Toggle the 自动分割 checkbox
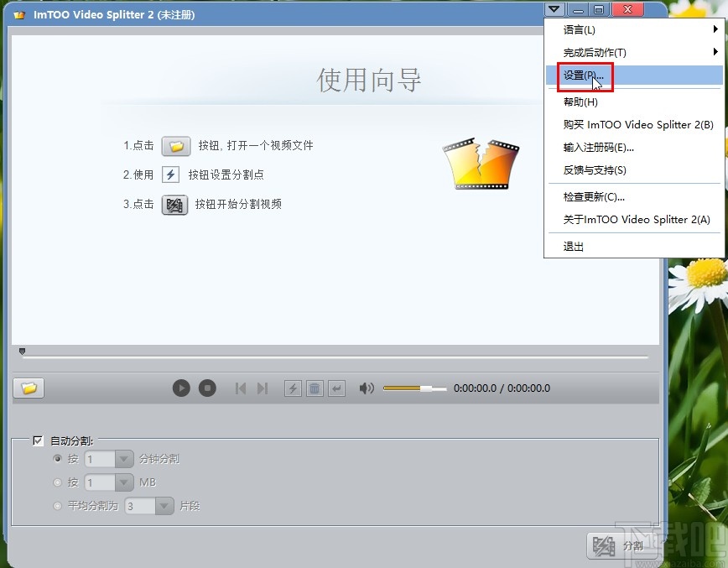The image size is (728, 568). pos(38,440)
